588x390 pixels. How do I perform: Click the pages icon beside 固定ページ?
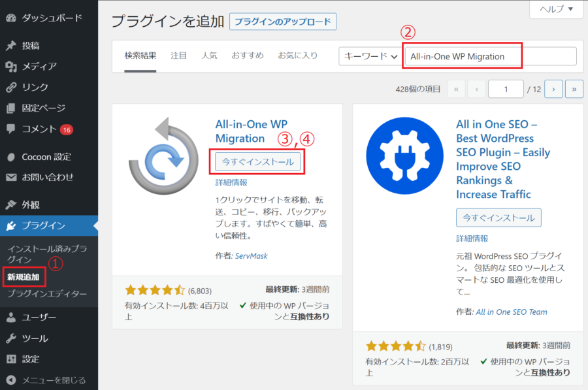(11, 108)
